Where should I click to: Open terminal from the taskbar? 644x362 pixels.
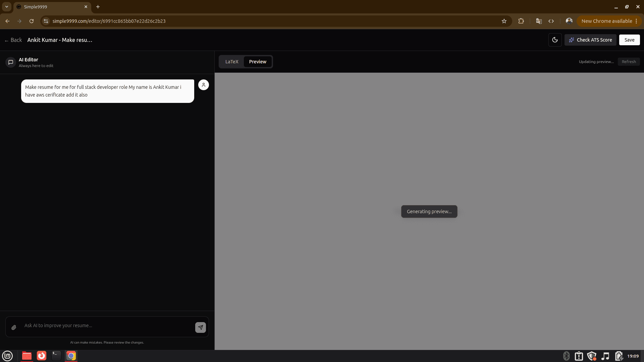pos(56,356)
